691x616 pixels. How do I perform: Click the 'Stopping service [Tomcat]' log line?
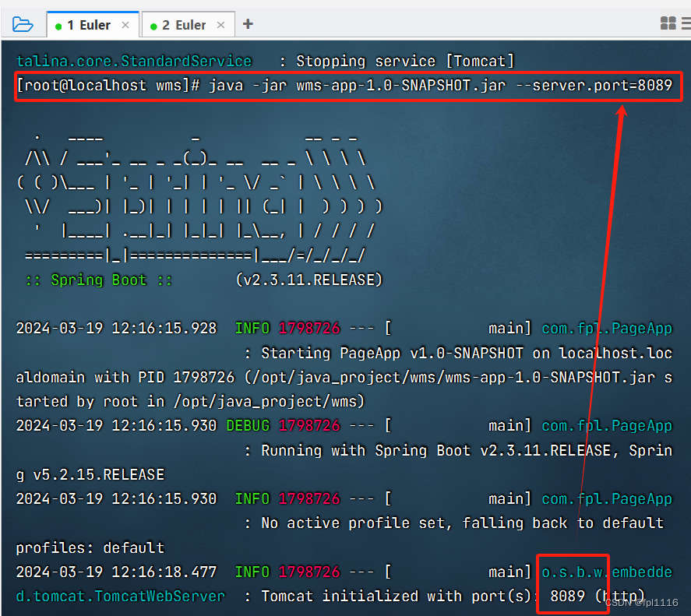point(405,61)
